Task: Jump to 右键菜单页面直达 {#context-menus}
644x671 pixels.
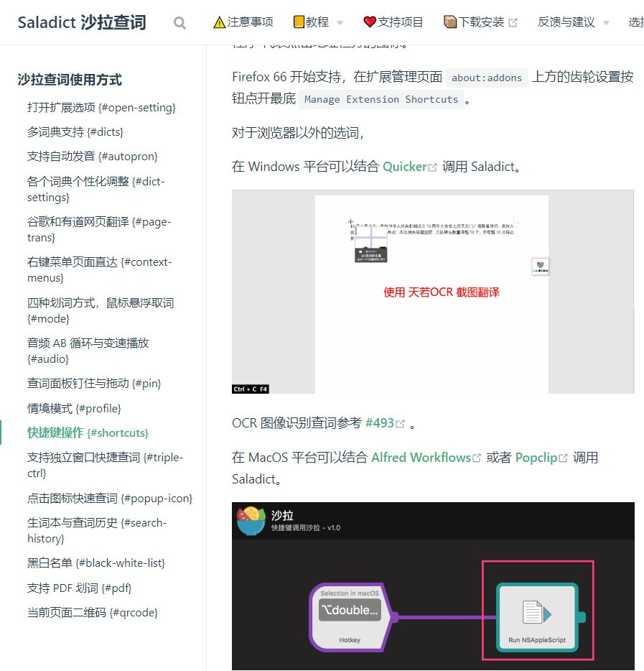Action: click(x=100, y=269)
